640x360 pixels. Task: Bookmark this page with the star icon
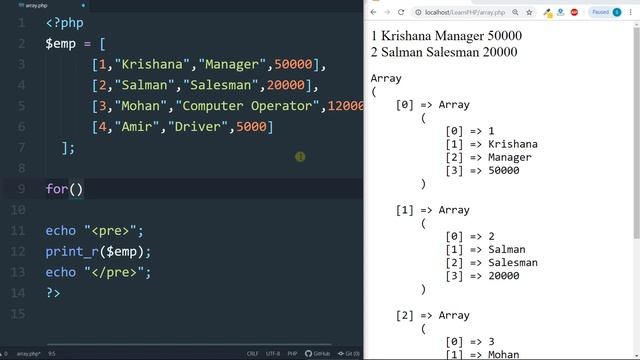coord(529,12)
